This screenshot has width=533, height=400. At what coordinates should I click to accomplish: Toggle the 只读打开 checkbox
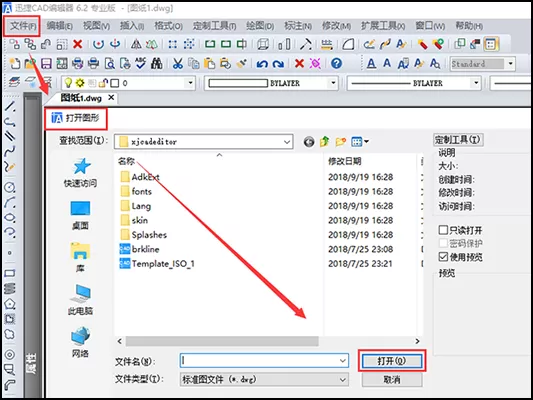point(443,230)
